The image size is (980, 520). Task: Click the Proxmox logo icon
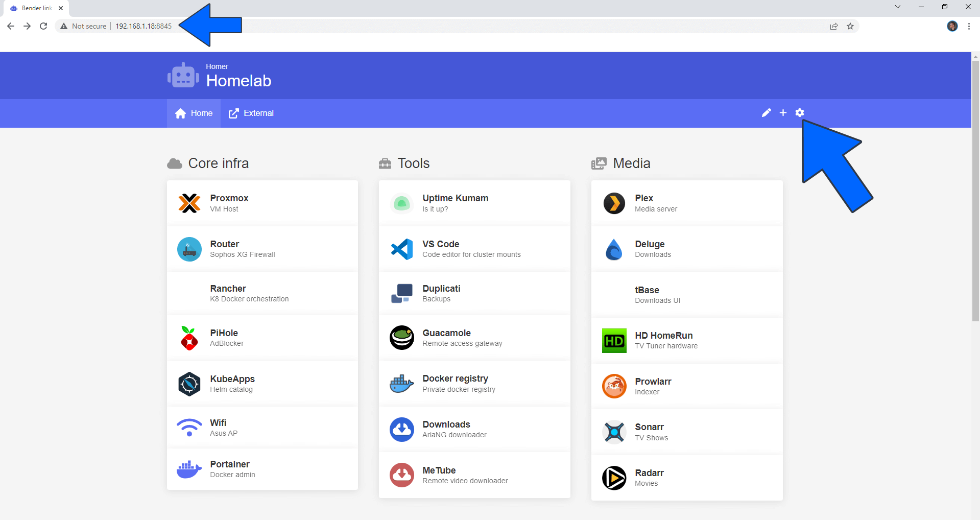(x=189, y=203)
